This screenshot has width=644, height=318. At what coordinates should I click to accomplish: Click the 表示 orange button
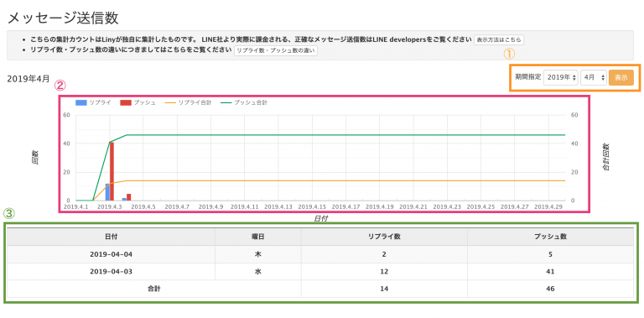pos(621,78)
